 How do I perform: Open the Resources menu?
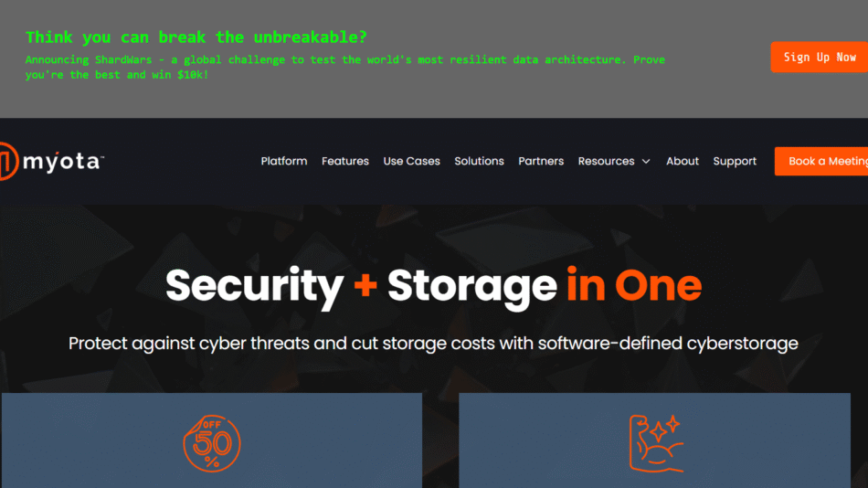tap(606, 161)
